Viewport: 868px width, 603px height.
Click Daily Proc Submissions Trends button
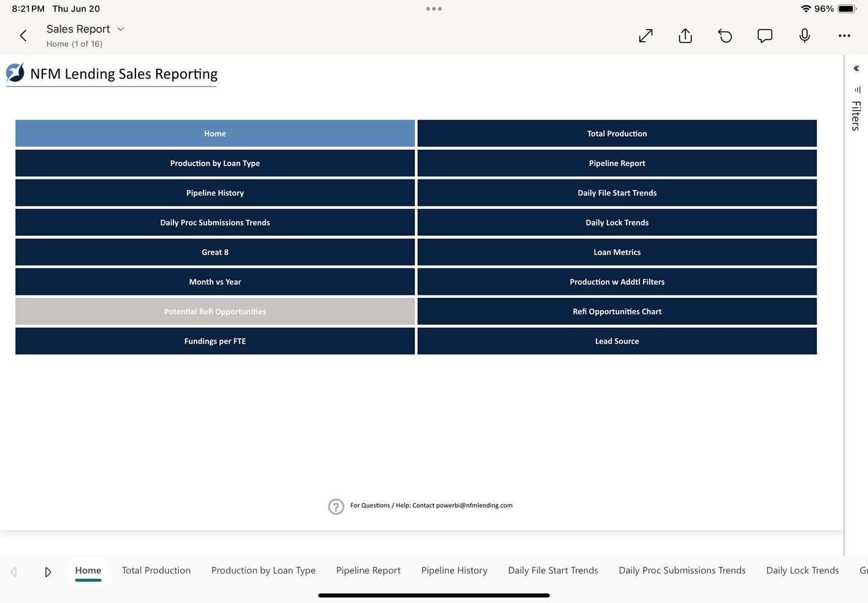215,222
